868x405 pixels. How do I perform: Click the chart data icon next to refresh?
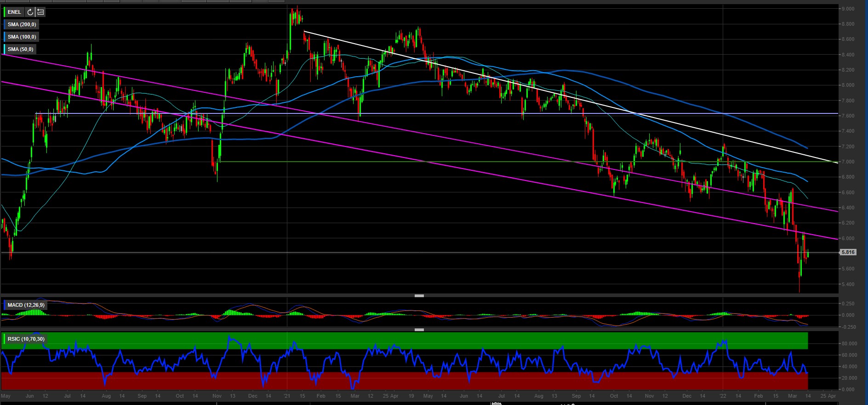tap(40, 12)
